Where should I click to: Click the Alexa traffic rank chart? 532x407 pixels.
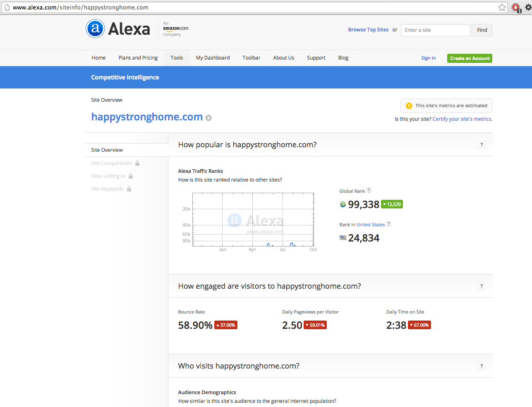[x=253, y=220]
